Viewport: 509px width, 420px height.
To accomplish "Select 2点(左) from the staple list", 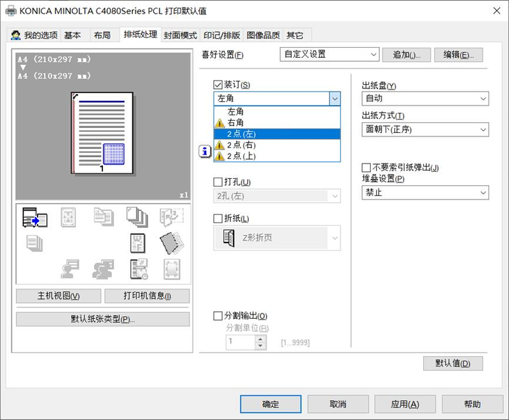I will pos(254,133).
